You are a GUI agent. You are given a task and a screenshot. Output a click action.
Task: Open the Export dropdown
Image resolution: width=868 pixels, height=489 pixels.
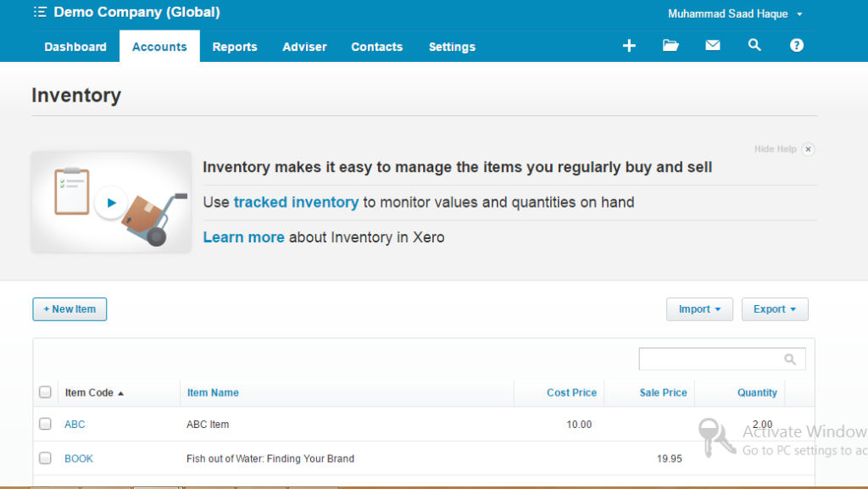(x=774, y=308)
